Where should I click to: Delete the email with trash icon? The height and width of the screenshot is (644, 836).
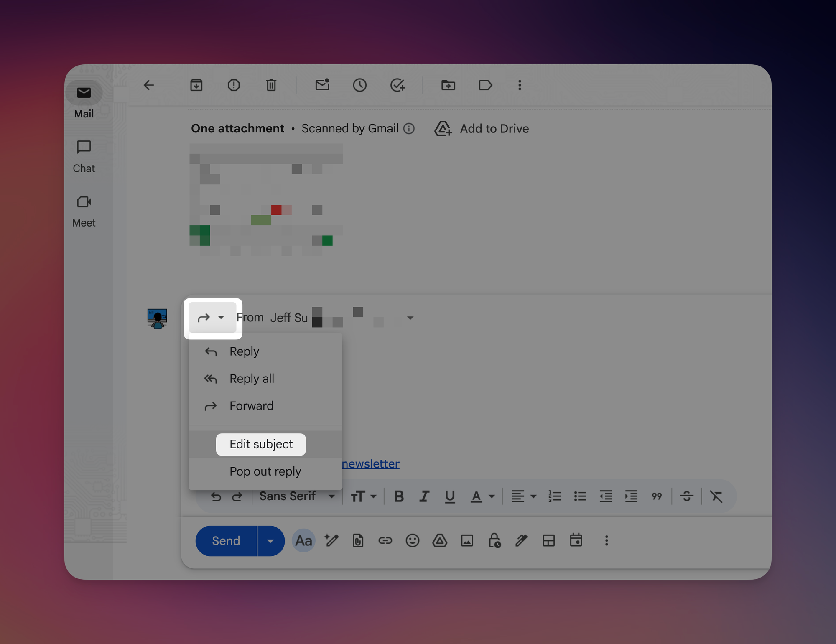(x=271, y=85)
